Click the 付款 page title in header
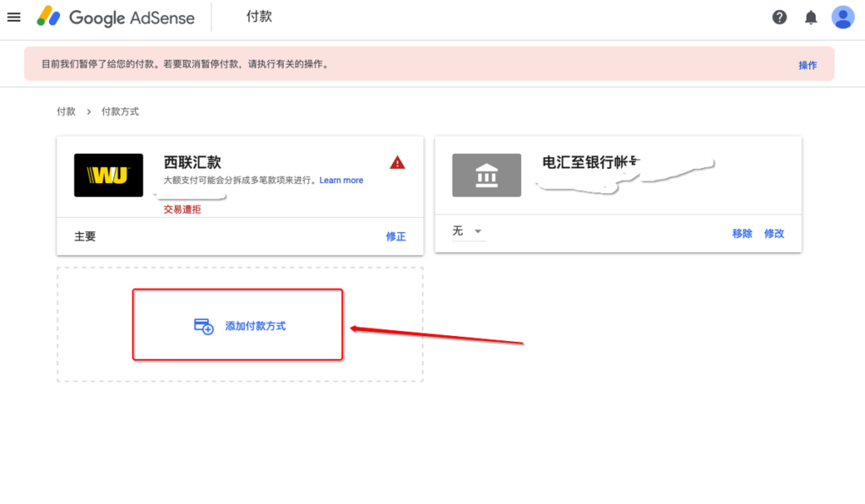865x504 pixels. tap(259, 17)
